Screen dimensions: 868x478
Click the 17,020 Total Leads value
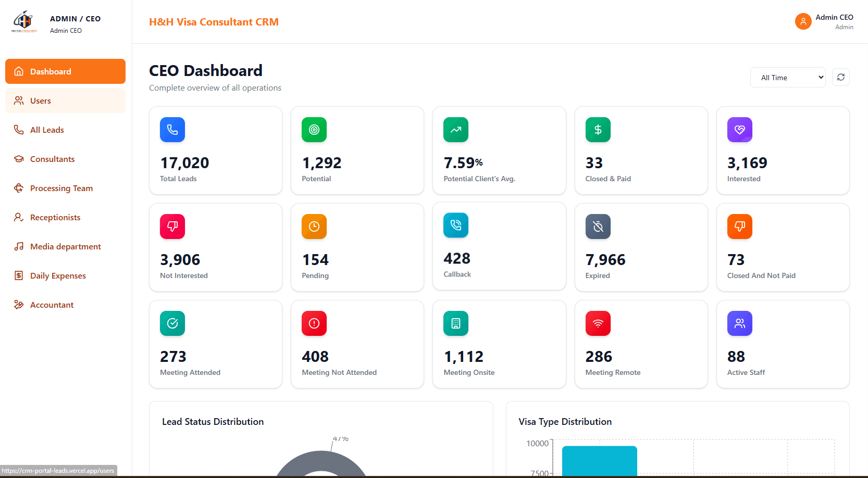pyautogui.click(x=184, y=163)
